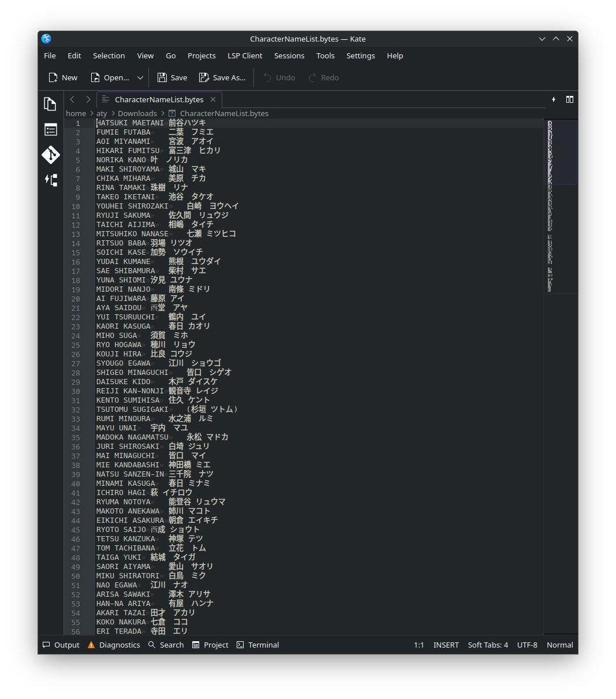Click the 1:1 cursor position indicator
This screenshot has width=616, height=699.
[x=419, y=645]
